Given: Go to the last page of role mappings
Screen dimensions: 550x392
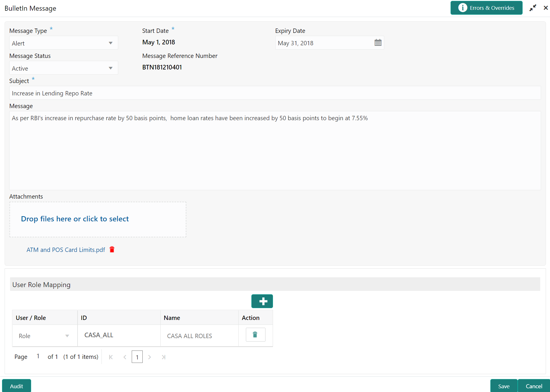Looking at the screenshot, I should (163, 357).
